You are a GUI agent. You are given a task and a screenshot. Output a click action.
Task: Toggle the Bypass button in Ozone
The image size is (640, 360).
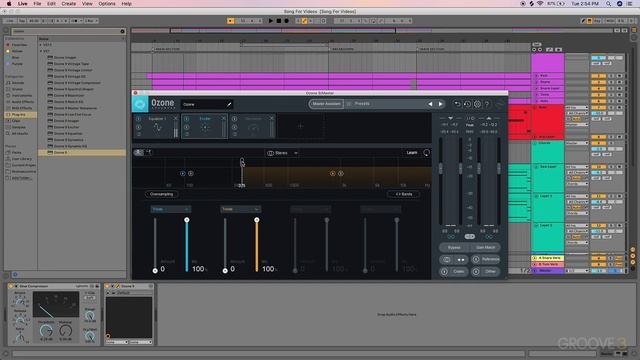coord(454,247)
